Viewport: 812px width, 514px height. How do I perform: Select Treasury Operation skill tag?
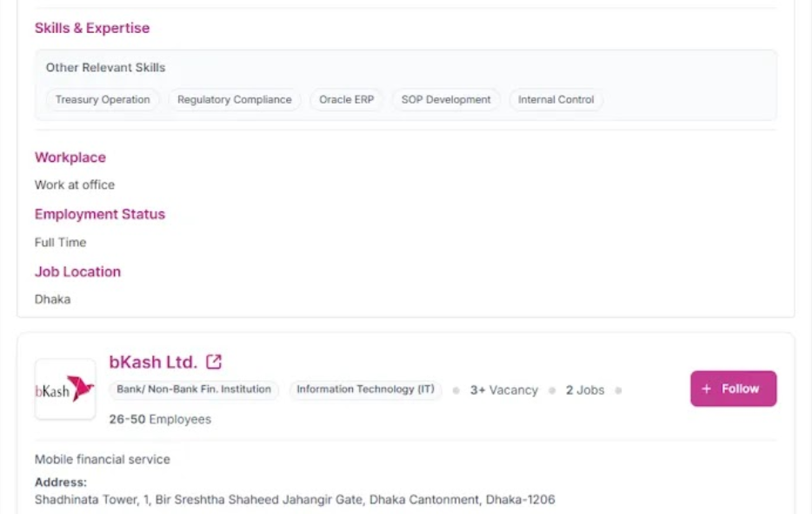coord(103,99)
